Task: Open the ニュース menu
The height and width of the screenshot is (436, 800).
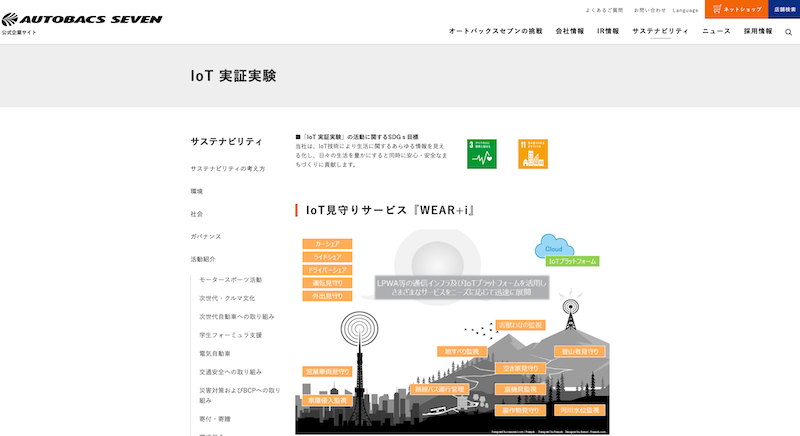Action: tap(716, 31)
